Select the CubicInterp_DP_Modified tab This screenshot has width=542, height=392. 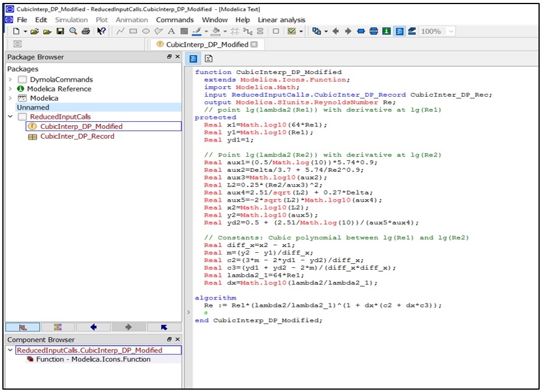pyautogui.click(x=207, y=44)
